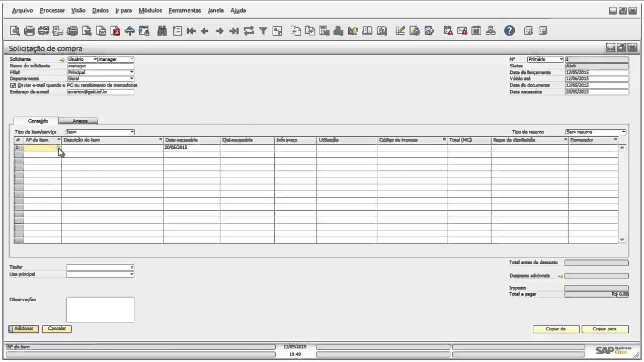644x362 pixels.
Task: Click the 'Copiar de' button
Action: pos(556,329)
